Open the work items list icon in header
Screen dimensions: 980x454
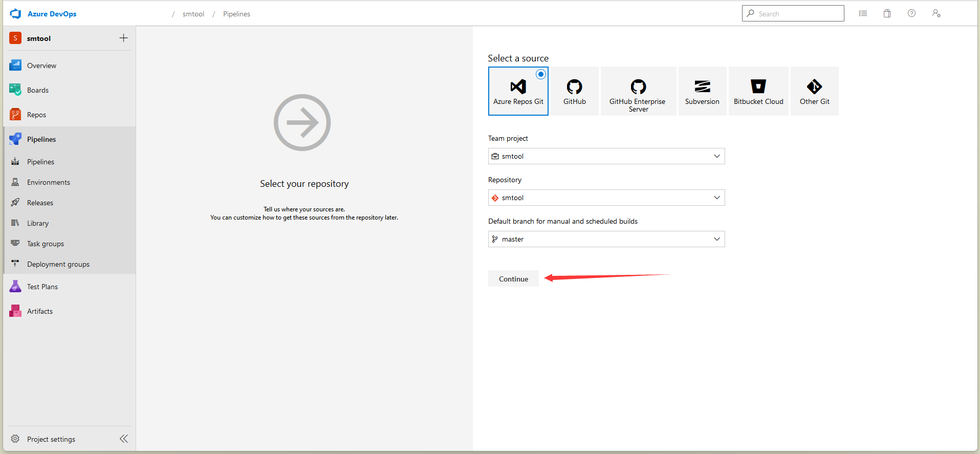[863, 14]
